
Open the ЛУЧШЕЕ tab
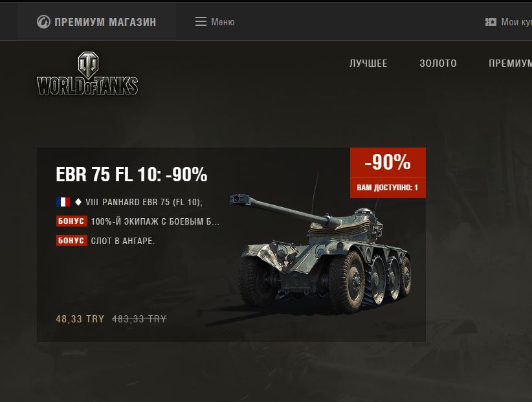[368, 63]
